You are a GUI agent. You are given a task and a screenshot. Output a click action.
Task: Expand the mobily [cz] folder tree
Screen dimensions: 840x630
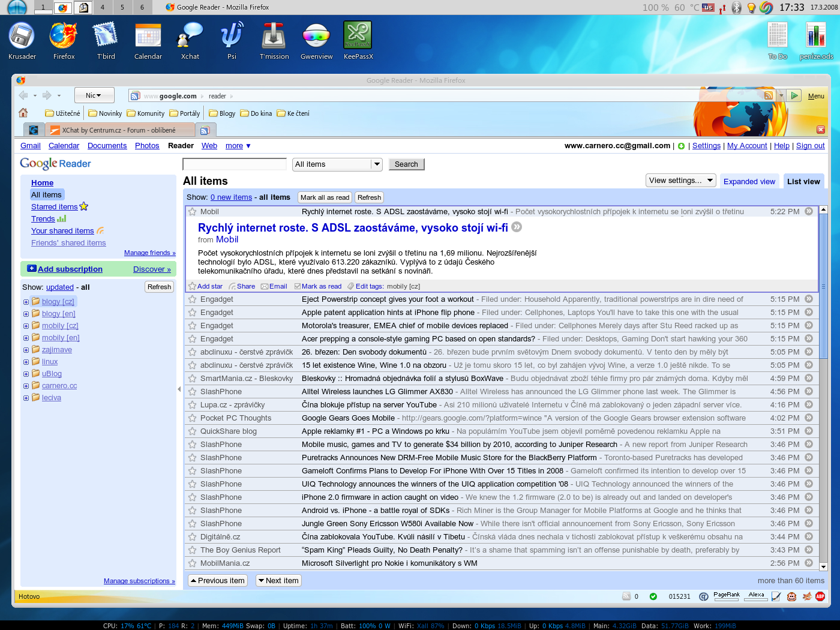point(26,326)
